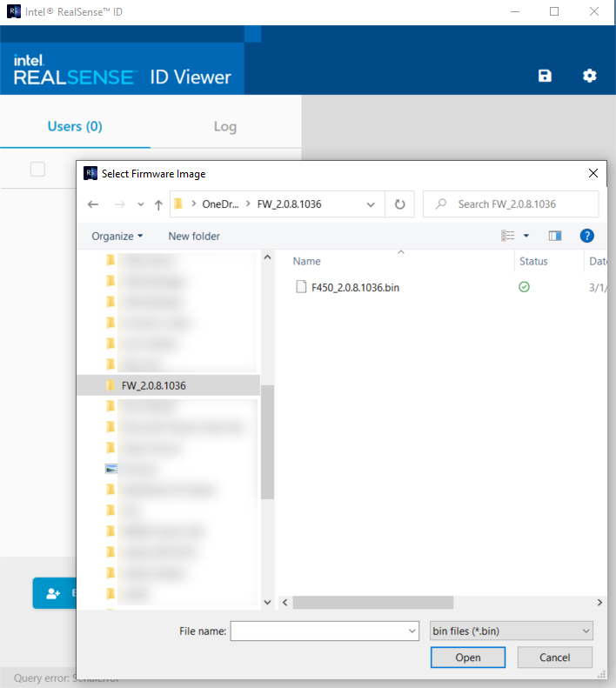Image resolution: width=616 pixels, height=688 pixels.
Task: Open the Organize menu
Action: [117, 236]
